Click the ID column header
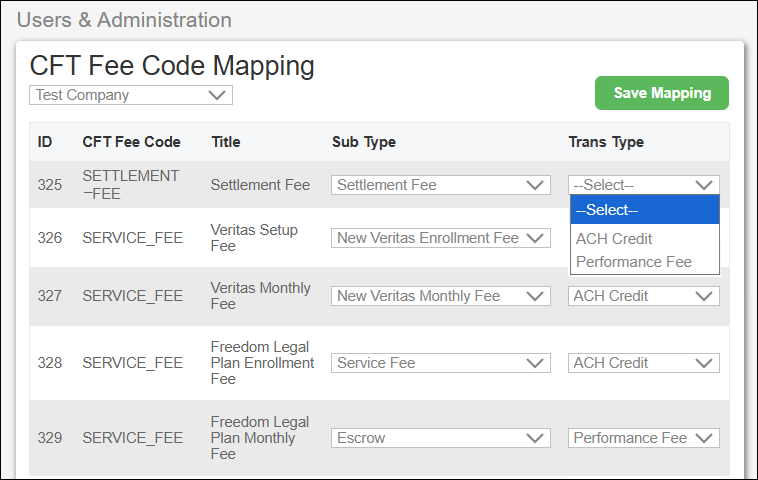The height and width of the screenshot is (480, 758). (44, 142)
